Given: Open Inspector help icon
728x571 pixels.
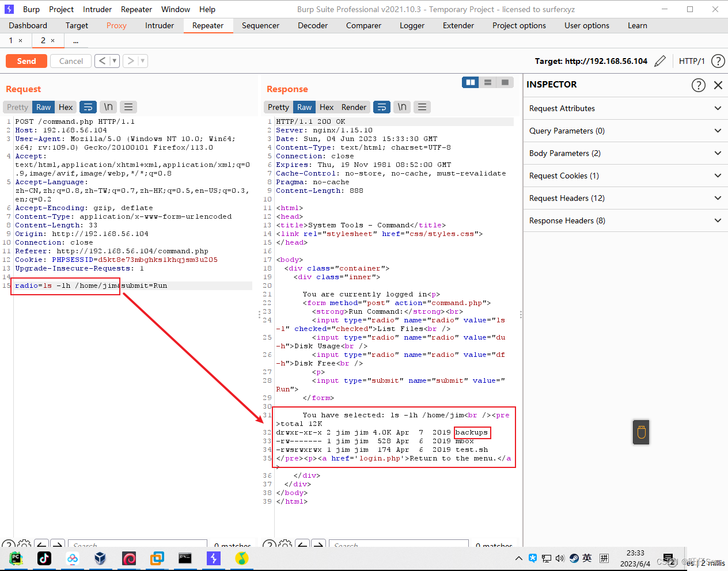Looking at the screenshot, I should click(x=698, y=85).
